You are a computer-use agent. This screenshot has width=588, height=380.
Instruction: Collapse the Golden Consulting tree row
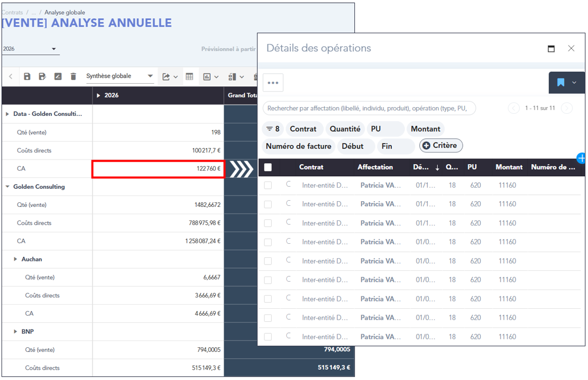(x=8, y=187)
